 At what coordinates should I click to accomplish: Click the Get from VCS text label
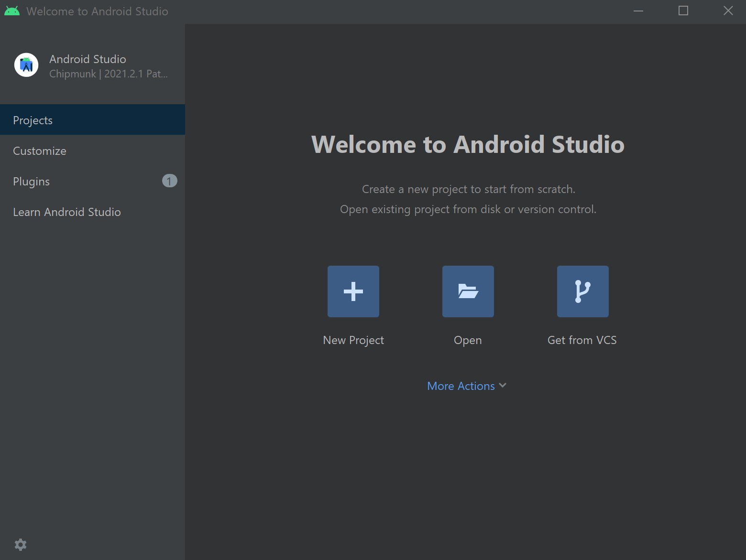pyautogui.click(x=582, y=340)
